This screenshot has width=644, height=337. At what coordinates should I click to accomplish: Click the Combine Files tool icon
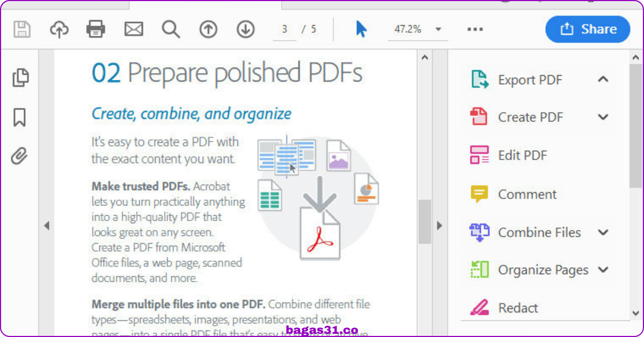tap(479, 232)
